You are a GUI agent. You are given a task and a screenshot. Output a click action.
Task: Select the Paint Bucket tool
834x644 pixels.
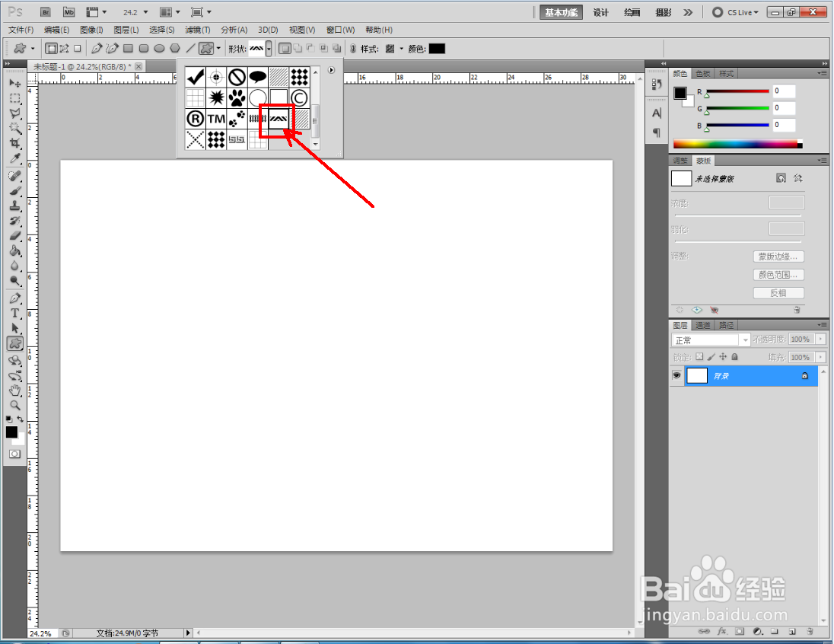point(15,250)
